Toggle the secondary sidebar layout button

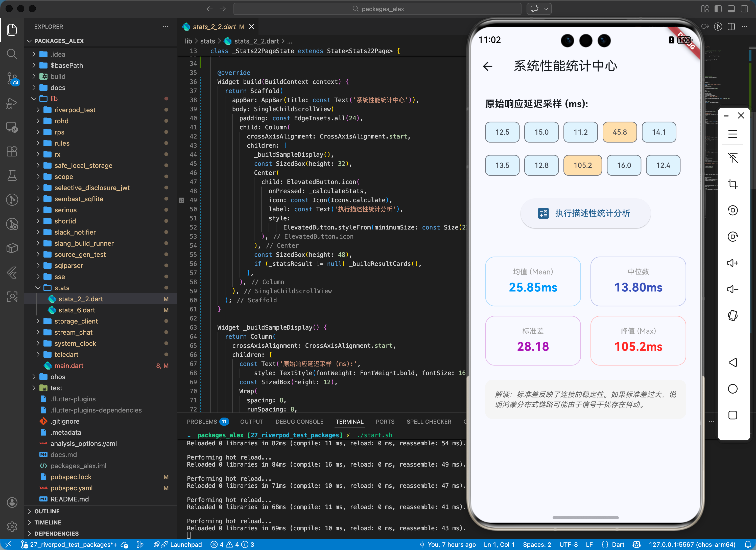point(744,9)
